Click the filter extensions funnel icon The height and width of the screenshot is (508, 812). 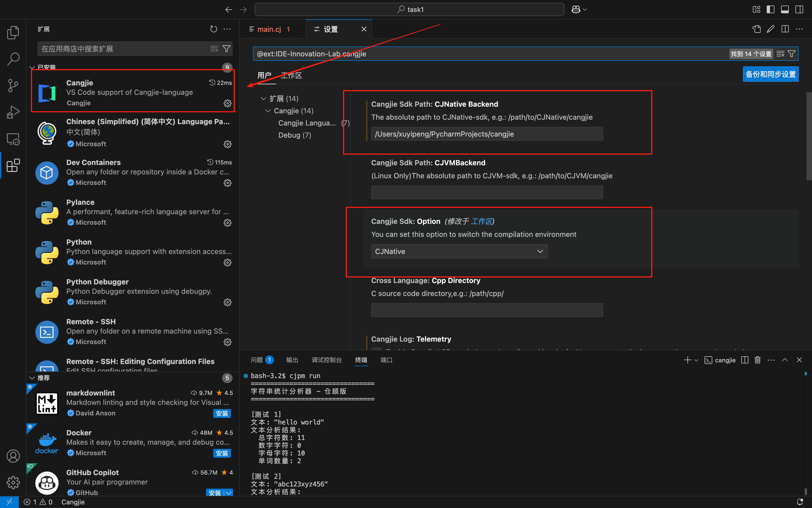tap(226, 49)
